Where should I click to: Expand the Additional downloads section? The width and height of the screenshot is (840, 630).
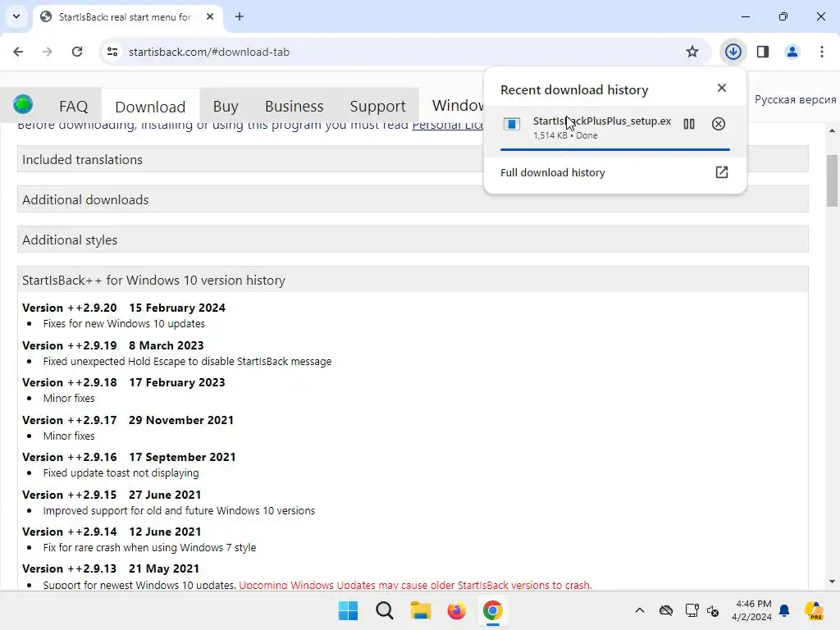coord(413,199)
